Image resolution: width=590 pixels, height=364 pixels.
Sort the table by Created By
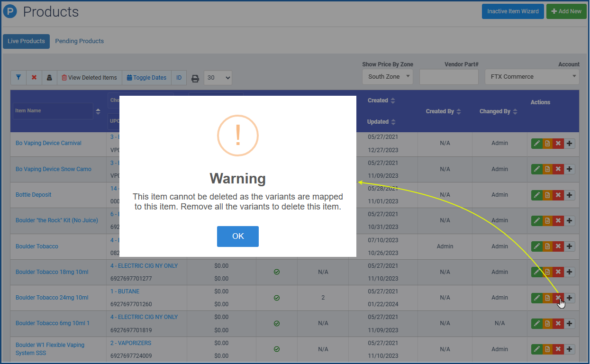pos(458,111)
